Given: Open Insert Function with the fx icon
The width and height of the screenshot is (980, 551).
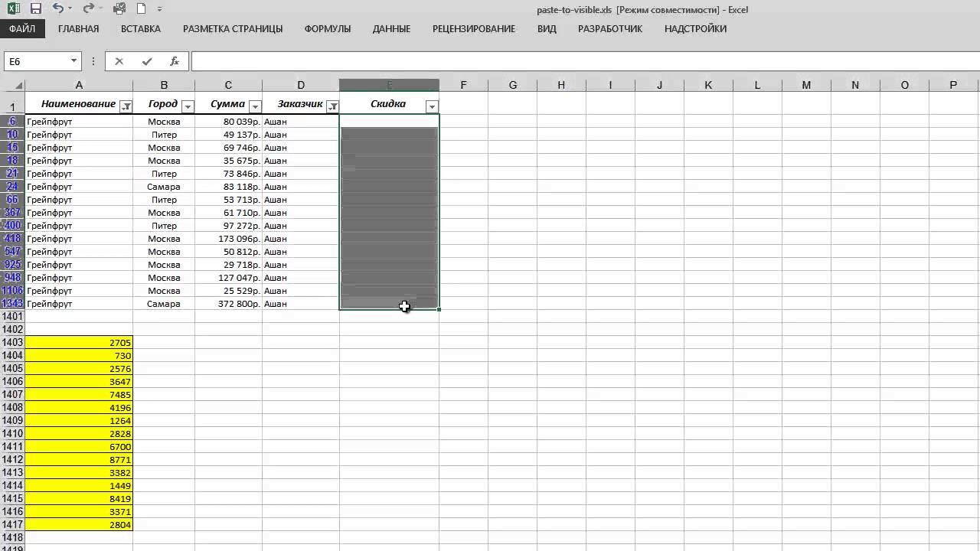Looking at the screenshot, I should tap(174, 61).
